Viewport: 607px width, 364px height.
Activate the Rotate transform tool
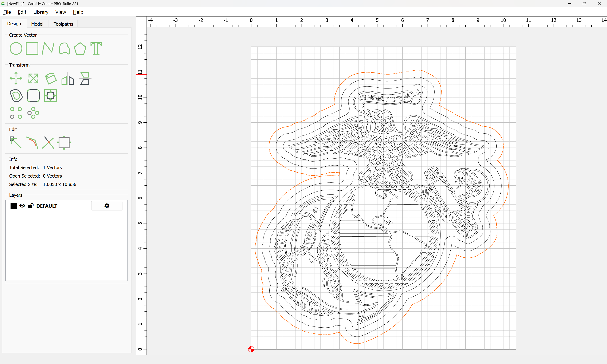point(51,79)
